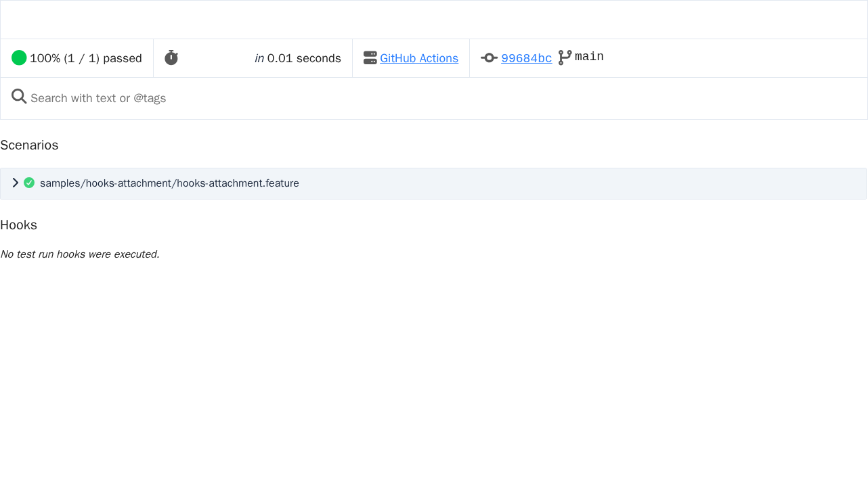Click the green checkmark on the feature row
The height and width of the screenshot is (487, 868).
(29, 183)
